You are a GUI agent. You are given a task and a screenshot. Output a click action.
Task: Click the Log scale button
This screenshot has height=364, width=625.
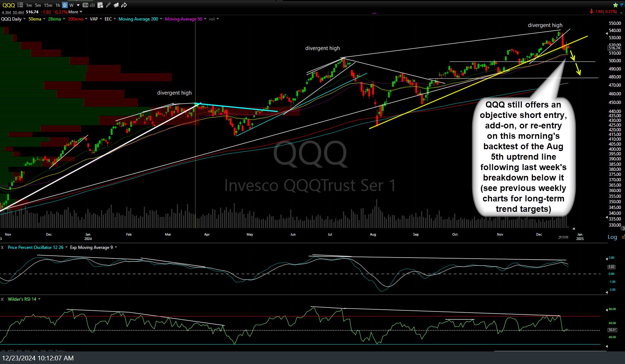pos(612,237)
